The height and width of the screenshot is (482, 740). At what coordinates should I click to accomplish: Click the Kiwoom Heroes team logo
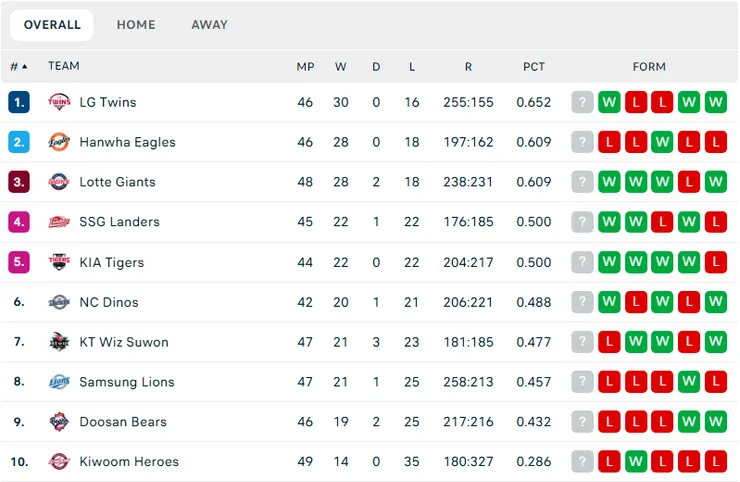click(59, 462)
